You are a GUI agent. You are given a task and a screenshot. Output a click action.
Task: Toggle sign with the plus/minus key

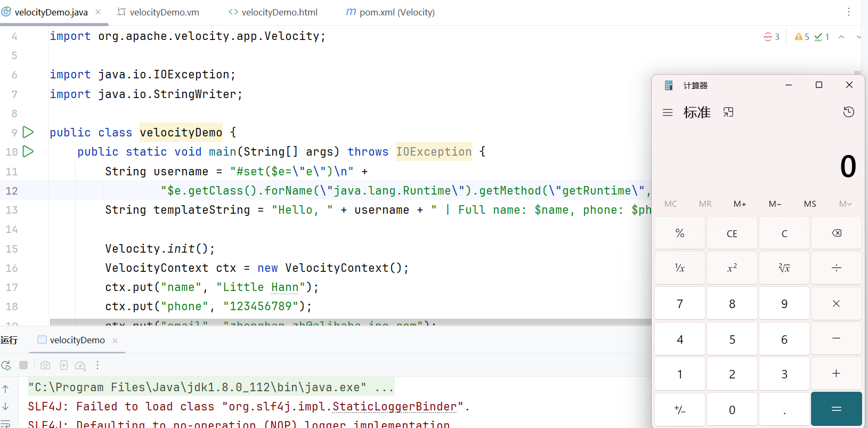pos(679,410)
